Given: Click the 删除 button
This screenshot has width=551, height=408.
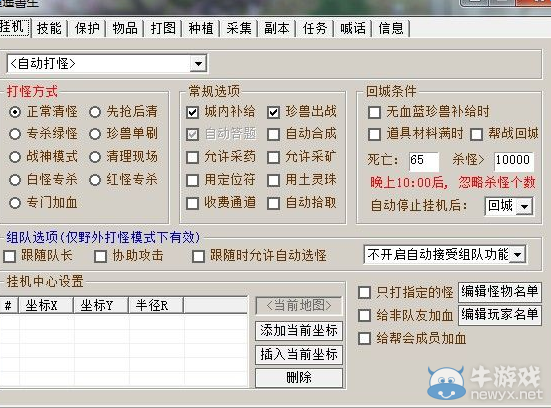Looking at the screenshot, I should click(299, 378).
